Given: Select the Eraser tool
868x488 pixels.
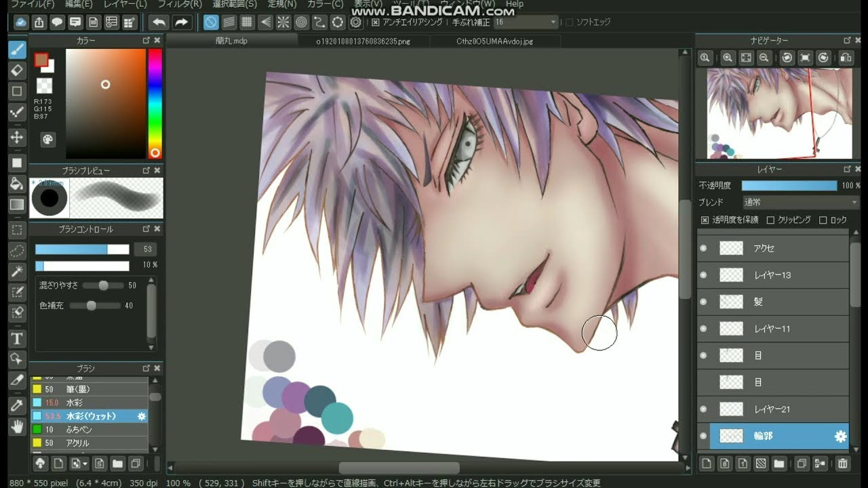Looking at the screenshot, I should point(18,70).
